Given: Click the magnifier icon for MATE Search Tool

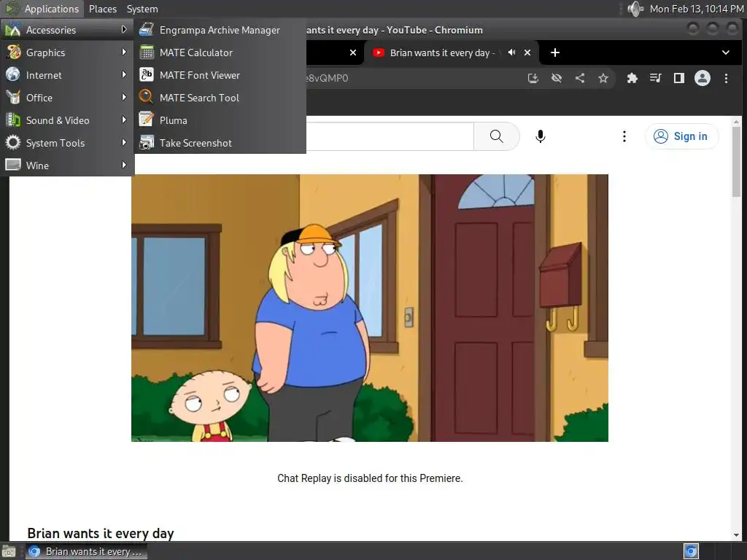Looking at the screenshot, I should click(146, 97).
